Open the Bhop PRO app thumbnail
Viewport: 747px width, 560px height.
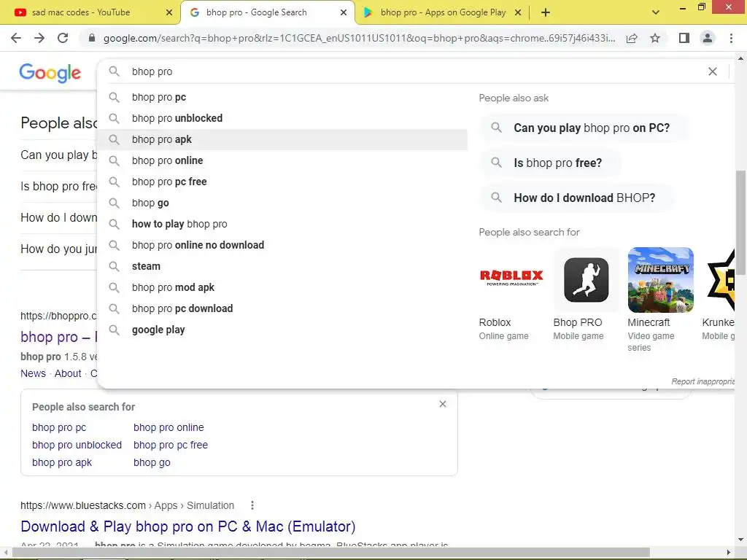586,280
